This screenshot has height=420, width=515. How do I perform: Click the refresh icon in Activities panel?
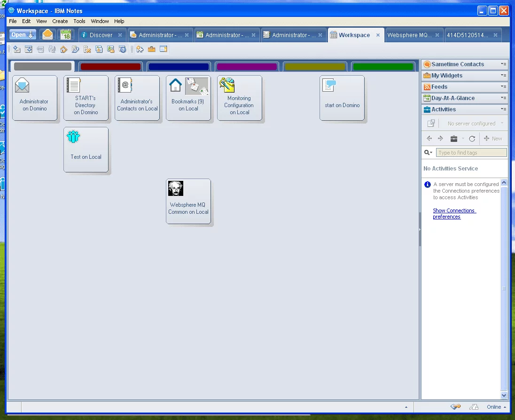472,139
